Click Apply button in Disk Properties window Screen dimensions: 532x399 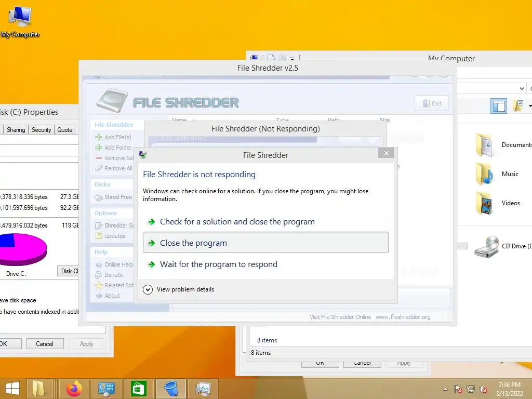coord(87,344)
